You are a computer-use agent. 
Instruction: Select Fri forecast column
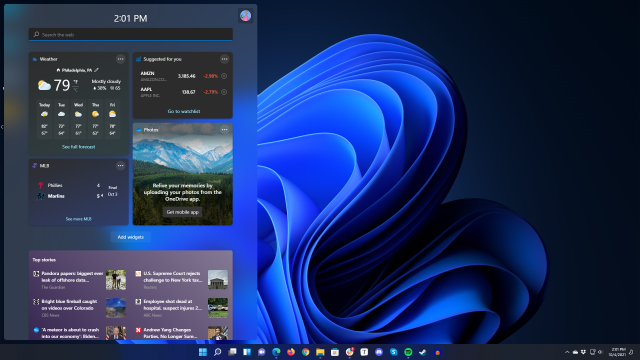pos(113,119)
